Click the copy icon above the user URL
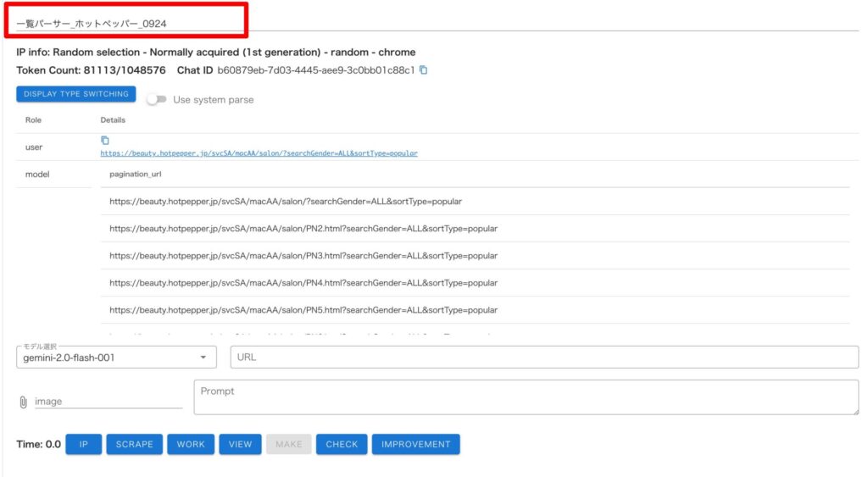The width and height of the screenshot is (868, 477). click(105, 141)
